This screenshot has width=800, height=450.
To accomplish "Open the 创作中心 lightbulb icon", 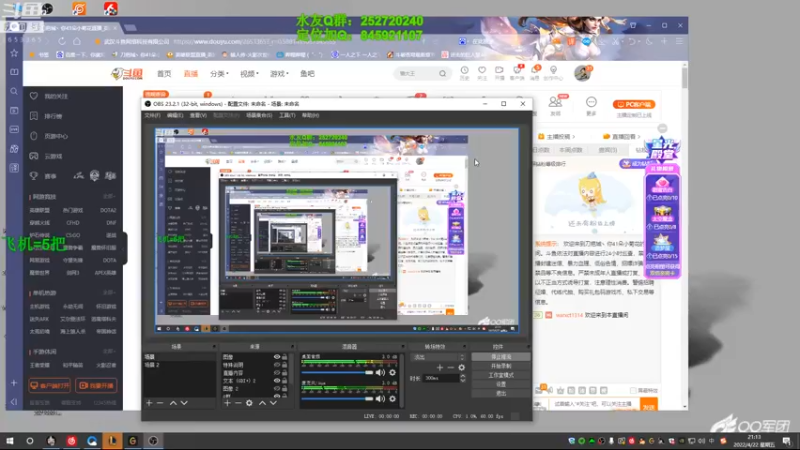I will pos(554,70).
